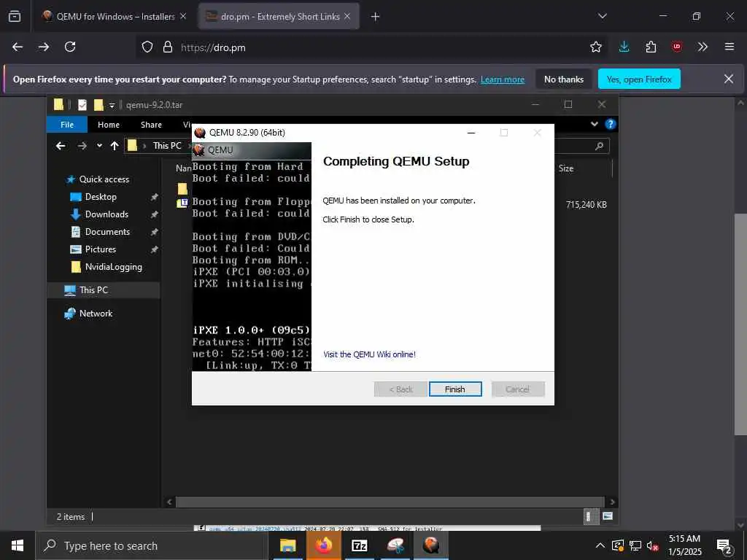
Task: Switch to dro.pm – Extremely Short Links tab
Action: pos(280,17)
